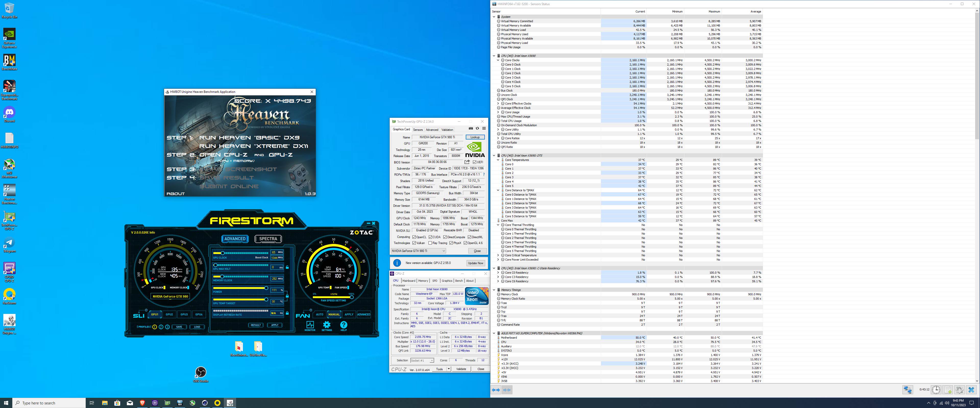Toggle Ray Tracing checkbox in GPU-Z

pos(430,243)
